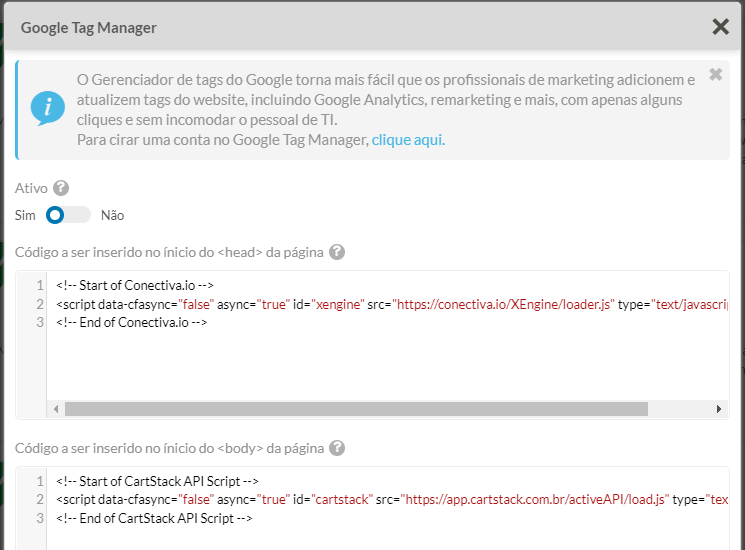Place cursor on "End of CartStack API Script"
The image size is (745, 550).
[x=154, y=518]
